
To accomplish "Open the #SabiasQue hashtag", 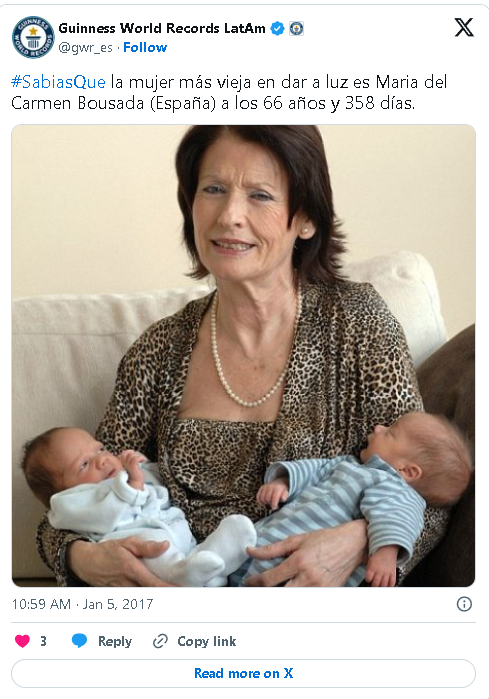I will click(x=58, y=82).
